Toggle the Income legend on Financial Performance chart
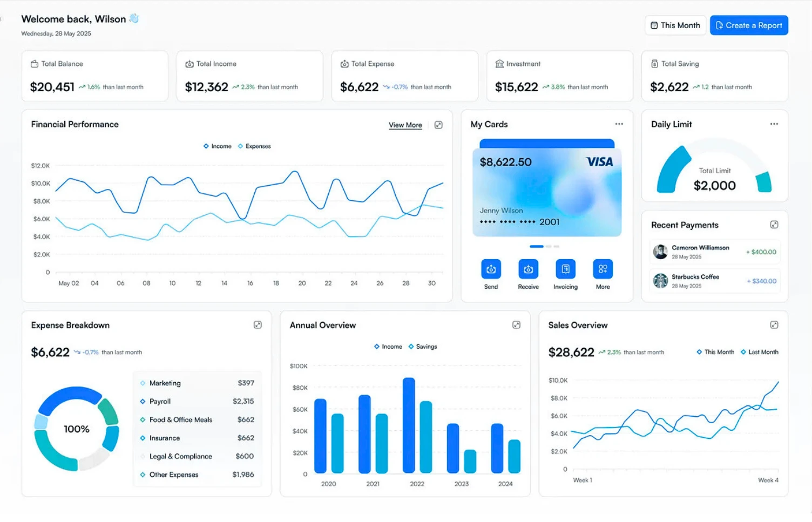The height and width of the screenshot is (522, 812). click(217, 146)
